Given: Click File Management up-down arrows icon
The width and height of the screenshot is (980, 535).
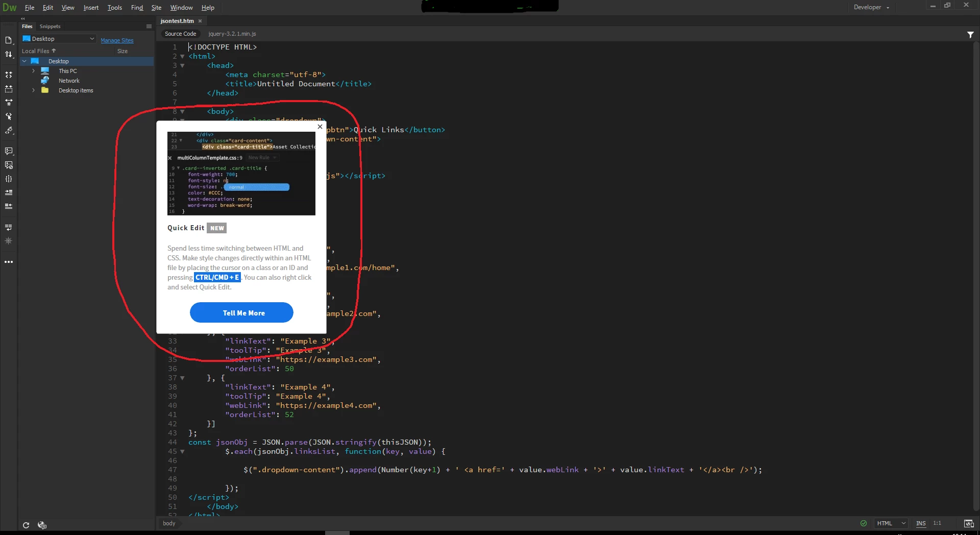Looking at the screenshot, I should coord(9,55).
